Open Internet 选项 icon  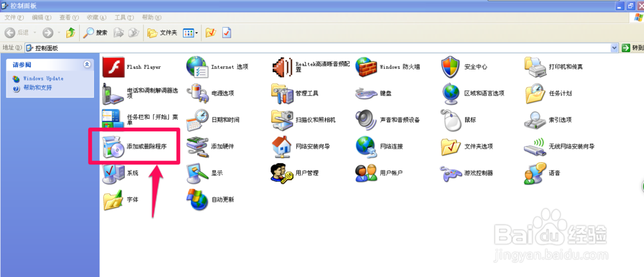[198, 66]
